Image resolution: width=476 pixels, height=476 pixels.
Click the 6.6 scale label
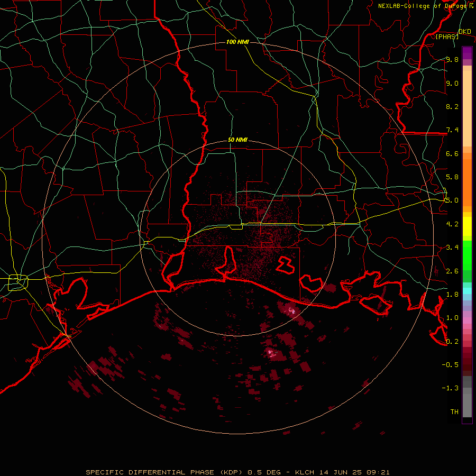[452, 153]
